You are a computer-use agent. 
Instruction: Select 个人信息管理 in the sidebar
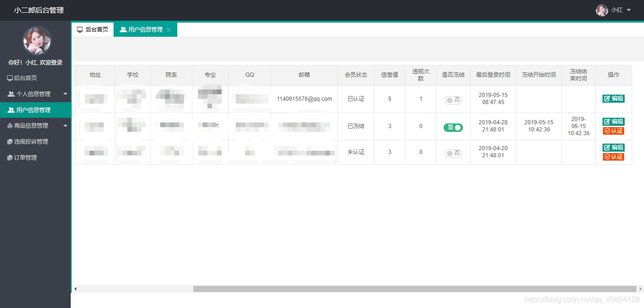coord(35,94)
